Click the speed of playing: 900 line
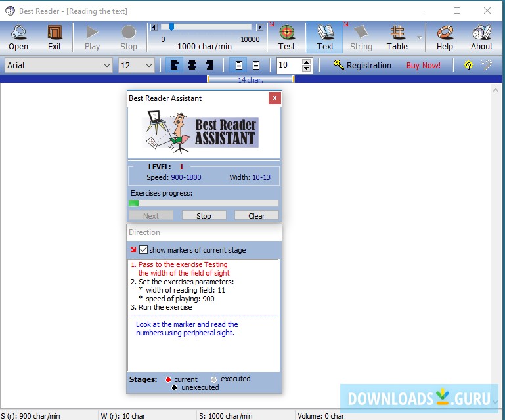 point(177,299)
